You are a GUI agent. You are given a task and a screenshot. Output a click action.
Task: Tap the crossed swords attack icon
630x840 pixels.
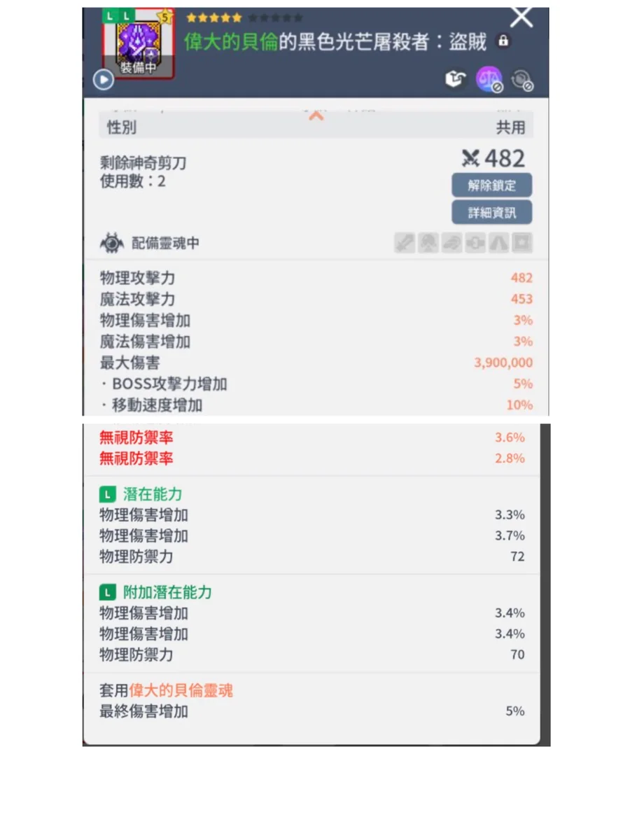pyautogui.click(x=471, y=159)
